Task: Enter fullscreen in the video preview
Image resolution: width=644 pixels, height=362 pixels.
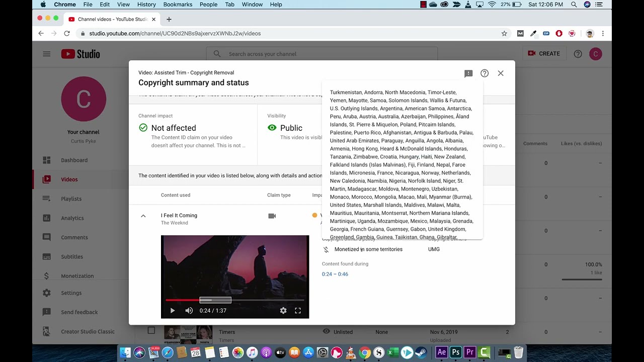Action: click(x=298, y=311)
